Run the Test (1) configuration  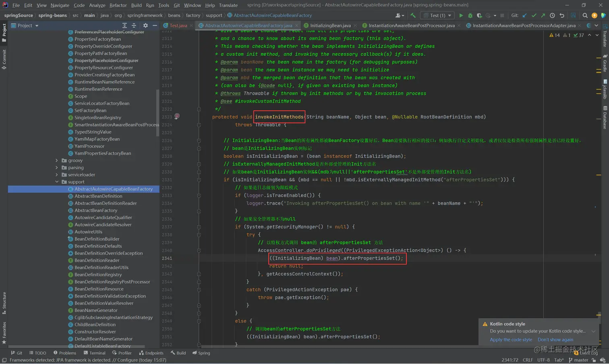pos(461,15)
